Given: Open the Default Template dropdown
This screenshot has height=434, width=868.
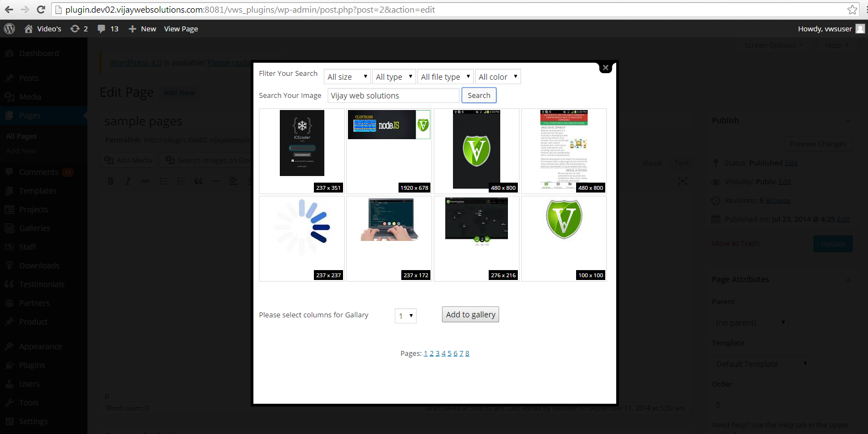Looking at the screenshot, I should (761, 364).
